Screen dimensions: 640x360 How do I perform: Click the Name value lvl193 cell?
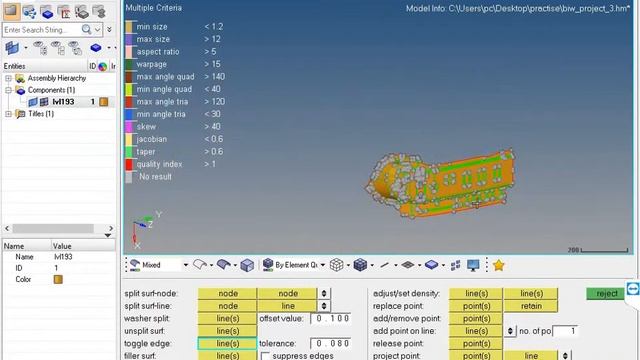click(x=63, y=257)
